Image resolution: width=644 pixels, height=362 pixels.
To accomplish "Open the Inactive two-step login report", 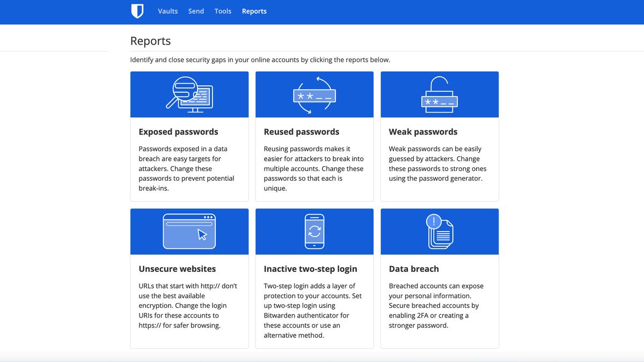I will coord(314,274).
